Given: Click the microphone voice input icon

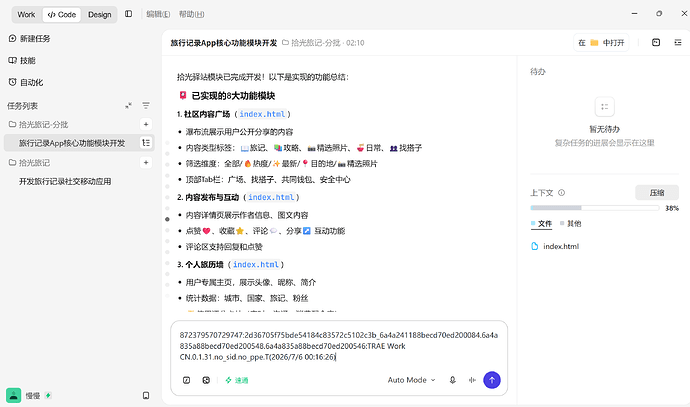Looking at the screenshot, I should [452, 380].
